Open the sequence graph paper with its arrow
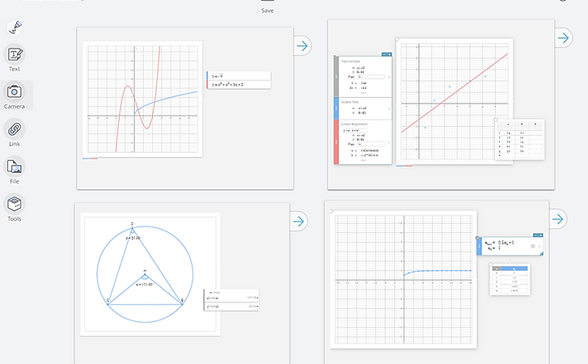588x364 pixels. click(x=558, y=219)
